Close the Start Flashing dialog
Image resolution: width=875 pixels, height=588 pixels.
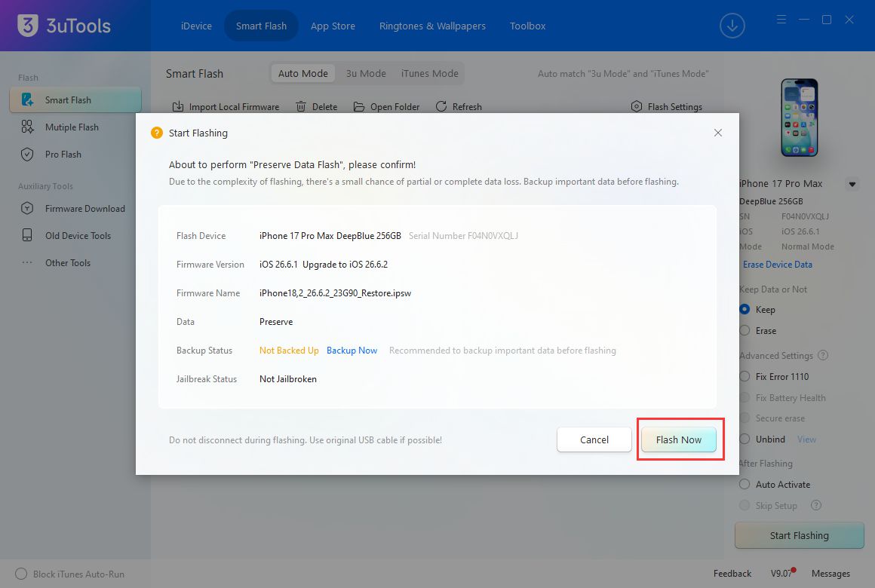pos(717,133)
